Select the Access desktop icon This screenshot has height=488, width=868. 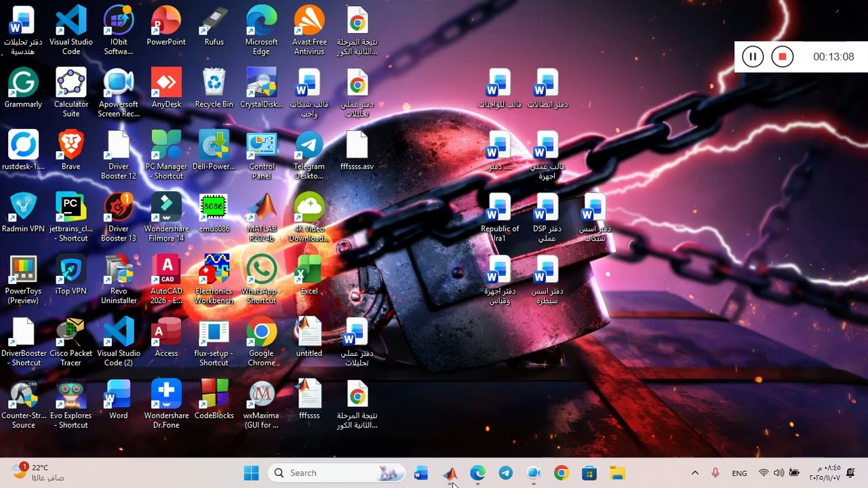(166, 338)
